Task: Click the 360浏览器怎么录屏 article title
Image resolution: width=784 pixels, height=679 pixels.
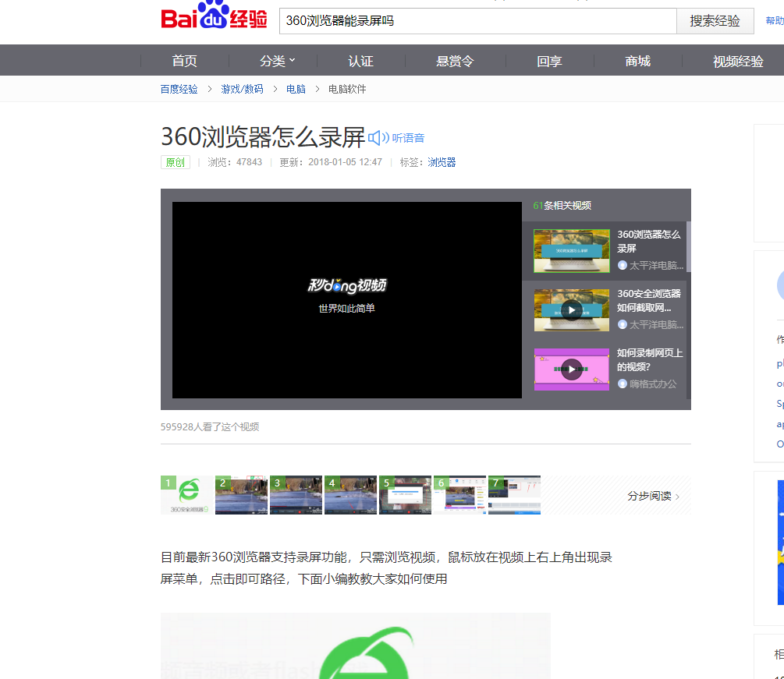Action: (x=263, y=136)
